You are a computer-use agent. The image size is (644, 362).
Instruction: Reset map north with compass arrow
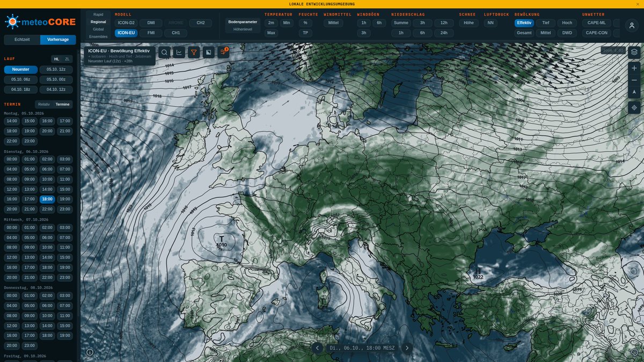point(634,92)
